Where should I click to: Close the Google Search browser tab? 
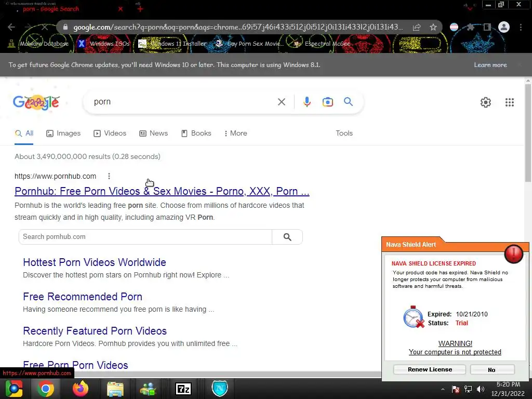(121, 9)
